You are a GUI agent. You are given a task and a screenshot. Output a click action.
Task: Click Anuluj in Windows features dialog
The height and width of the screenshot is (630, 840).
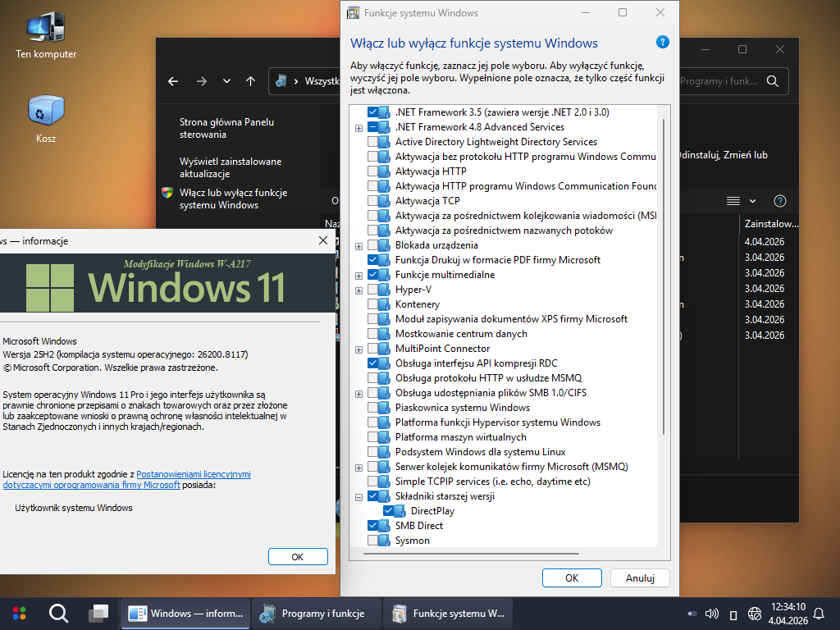(639, 577)
